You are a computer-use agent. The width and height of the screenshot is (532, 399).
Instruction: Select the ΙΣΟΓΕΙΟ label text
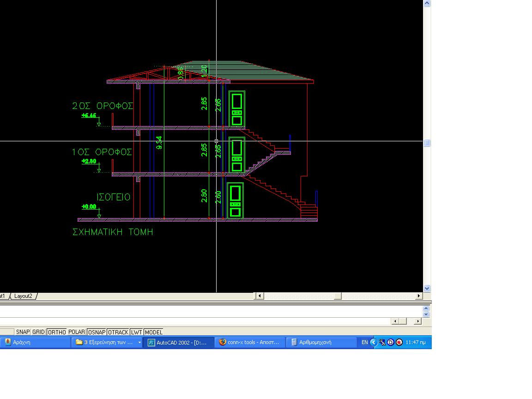point(113,197)
